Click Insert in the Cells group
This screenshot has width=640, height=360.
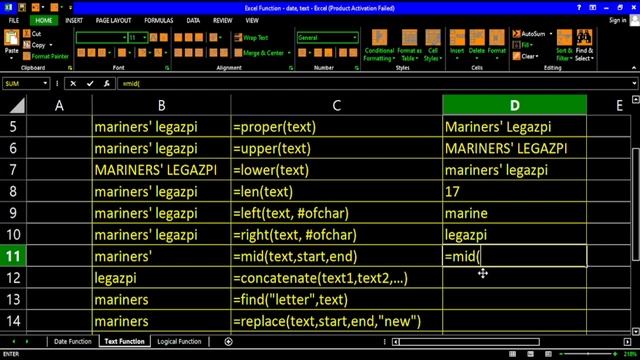pyautogui.click(x=457, y=45)
